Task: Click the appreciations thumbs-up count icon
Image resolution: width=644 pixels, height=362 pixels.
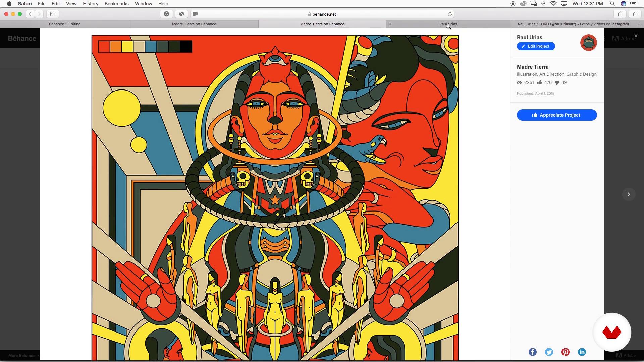Action: click(539, 82)
